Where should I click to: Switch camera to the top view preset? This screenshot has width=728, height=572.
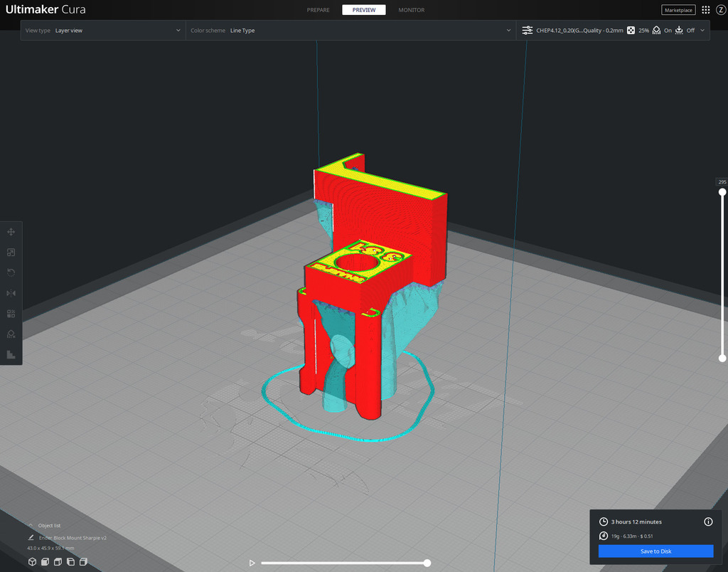[x=57, y=561]
